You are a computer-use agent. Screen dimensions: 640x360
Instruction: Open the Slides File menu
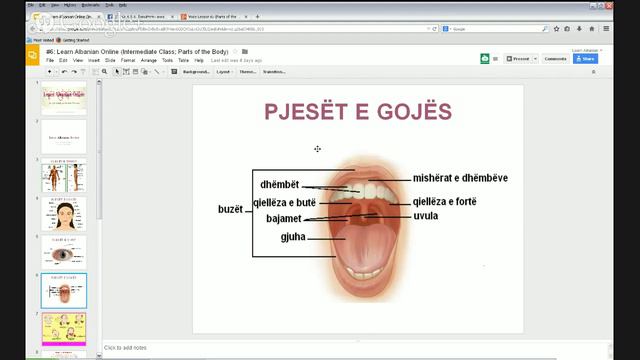(50, 60)
